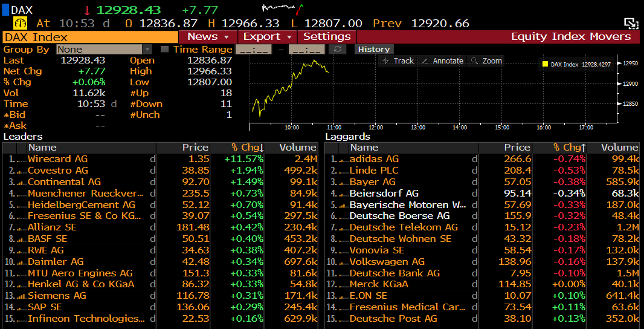The width and height of the screenshot is (644, 329).
Task: Click the History button
Action: [x=374, y=50]
